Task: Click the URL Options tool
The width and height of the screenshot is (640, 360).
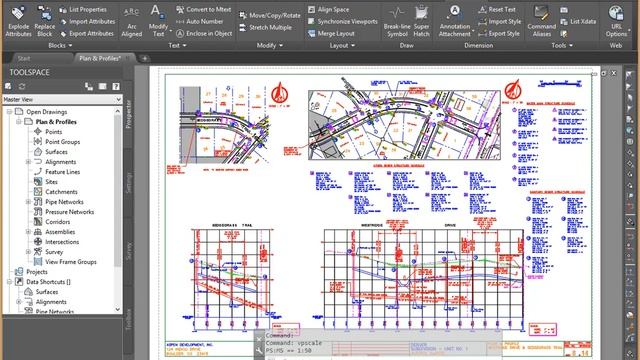Action: point(616,21)
